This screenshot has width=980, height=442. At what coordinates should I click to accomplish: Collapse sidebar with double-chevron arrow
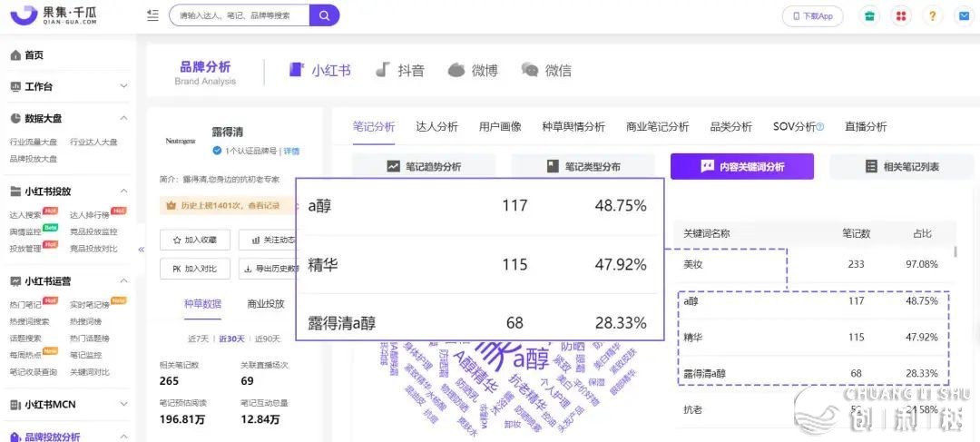click(x=142, y=249)
